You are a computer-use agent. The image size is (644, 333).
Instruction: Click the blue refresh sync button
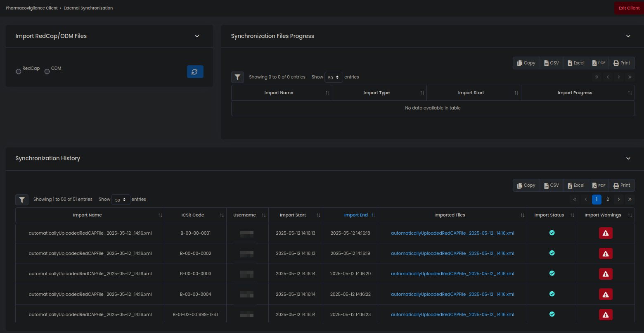[x=195, y=71]
